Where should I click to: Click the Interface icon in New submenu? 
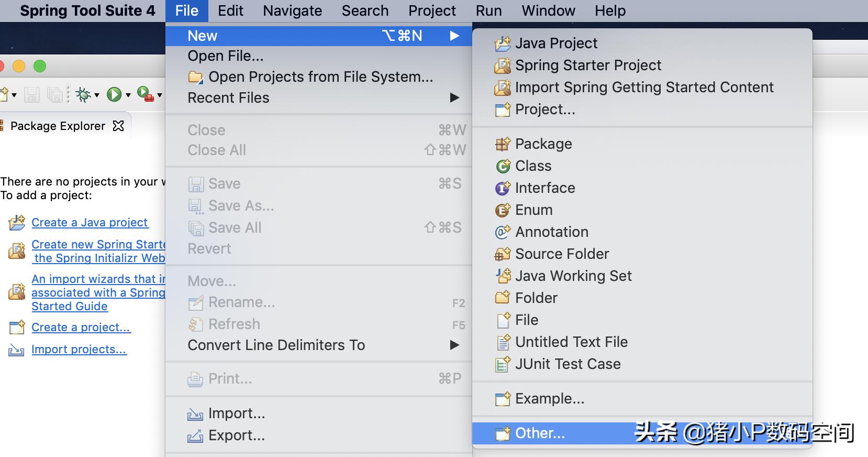(x=503, y=188)
